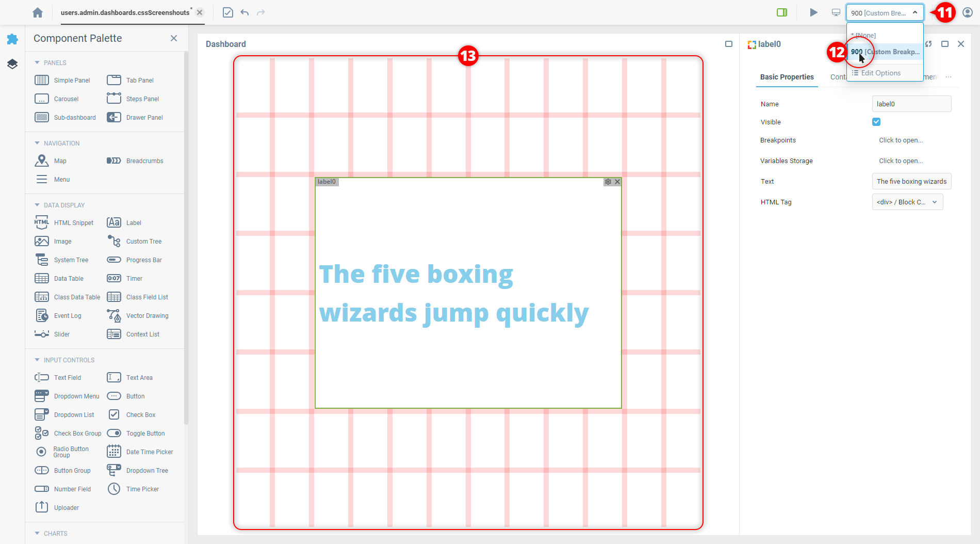Switch to Basic Properties tab

click(787, 77)
